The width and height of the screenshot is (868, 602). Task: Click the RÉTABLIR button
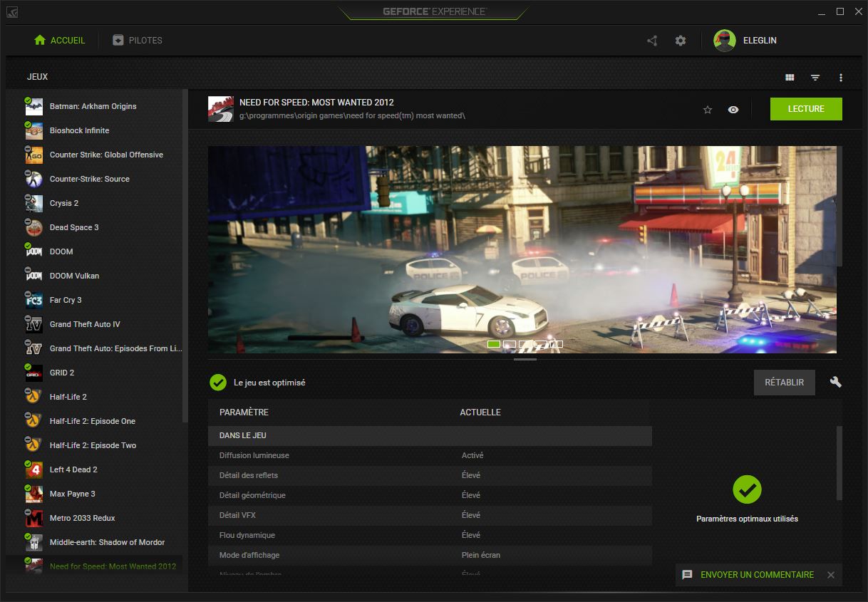point(784,383)
